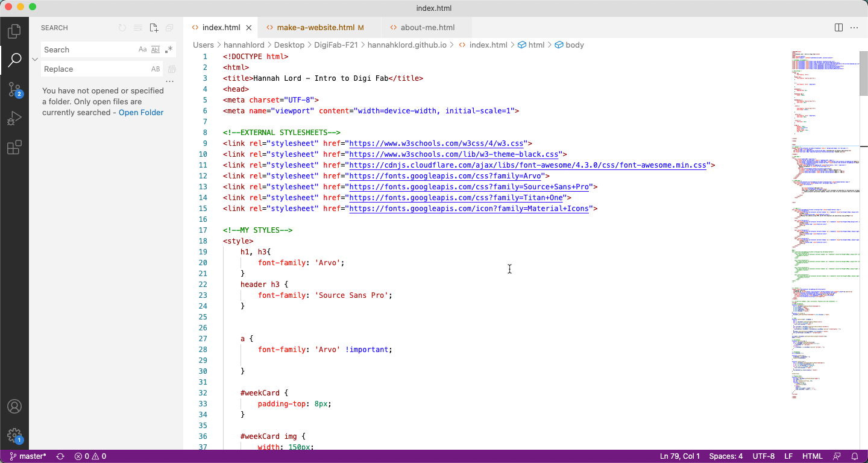The width and height of the screenshot is (868, 463).
Task: Open Source Control view with 2 badge
Action: tap(14, 90)
